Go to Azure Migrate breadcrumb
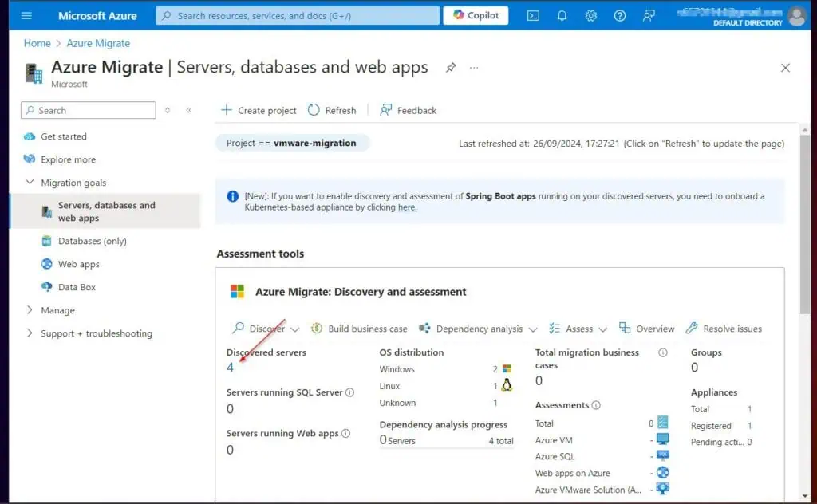 98,43
